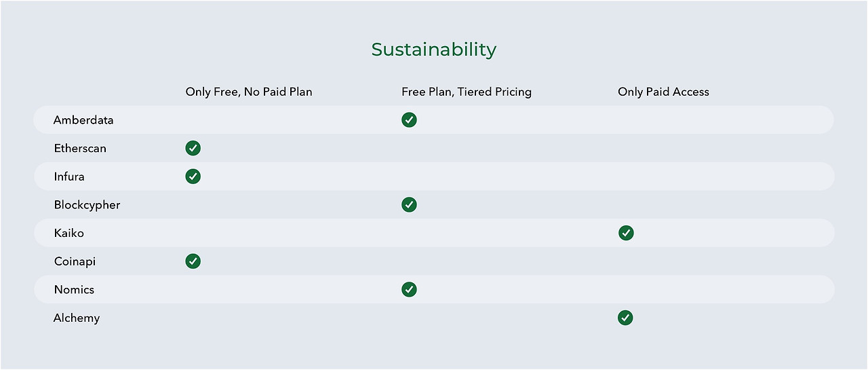
Task: Click Alchemy's Only Paid Access checkmark
Action: pyautogui.click(x=625, y=318)
